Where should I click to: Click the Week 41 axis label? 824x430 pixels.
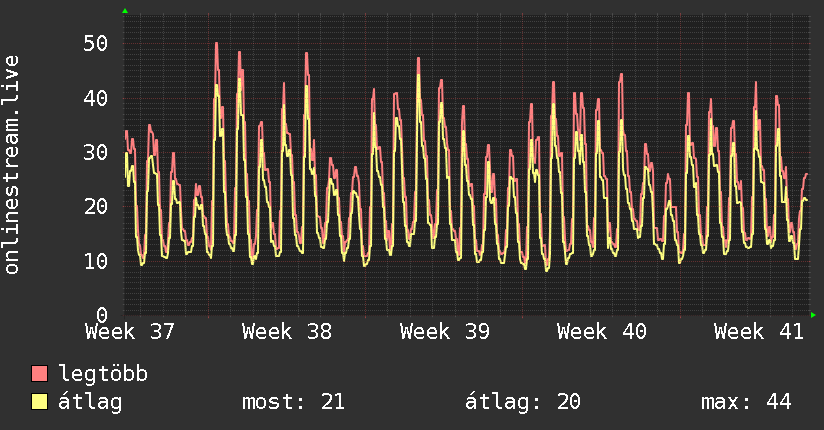(x=759, y=332)
